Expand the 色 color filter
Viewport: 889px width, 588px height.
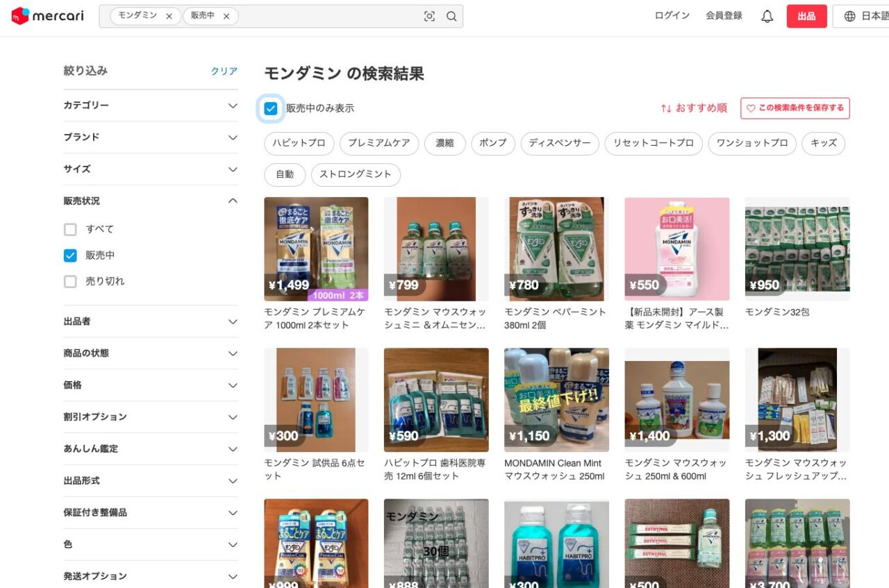[x=233, y=544]
